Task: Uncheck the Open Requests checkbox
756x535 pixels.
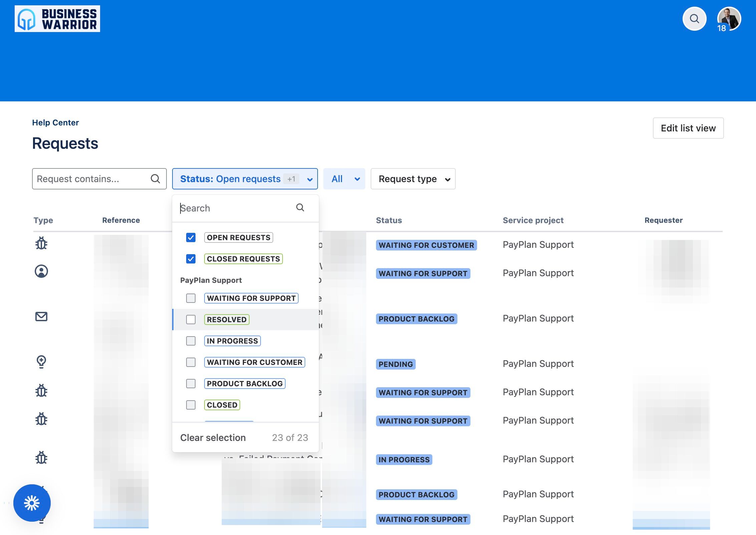Action: pyautogui.click(x=191, y=237)
